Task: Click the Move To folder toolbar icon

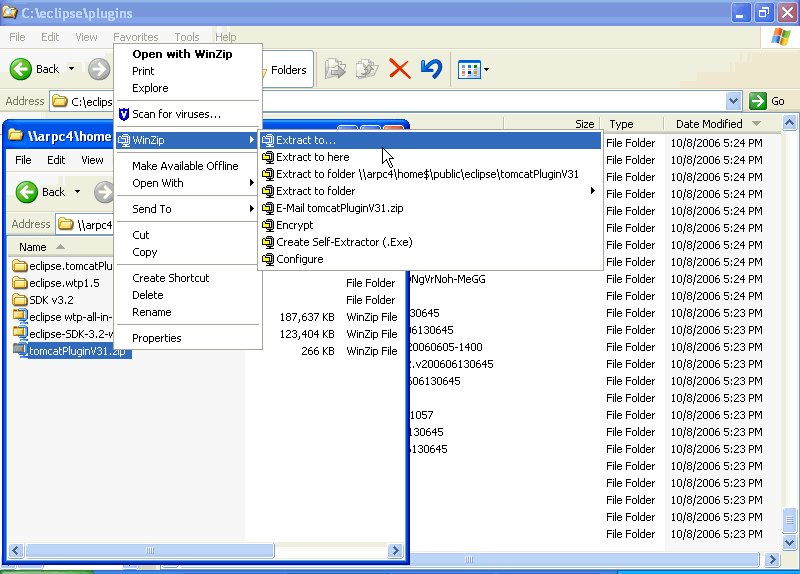Action: (x=336, y=69)
